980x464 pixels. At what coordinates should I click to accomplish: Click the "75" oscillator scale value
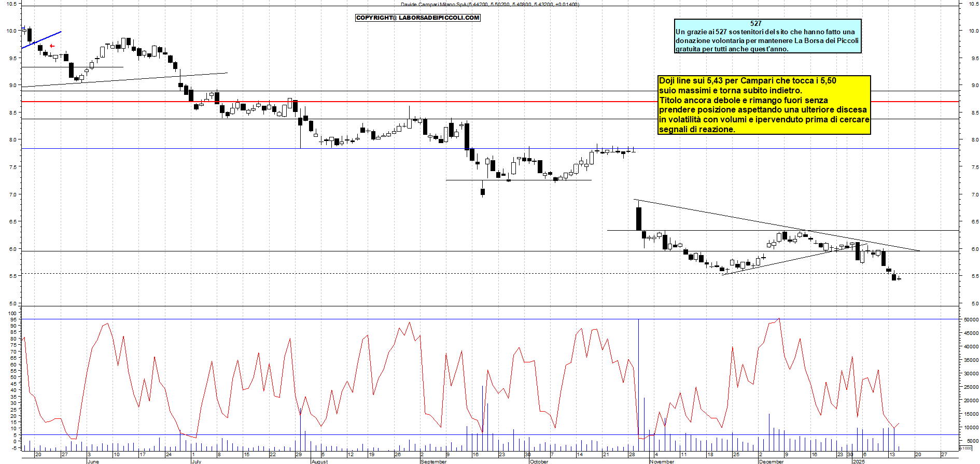tap(14, 345)
